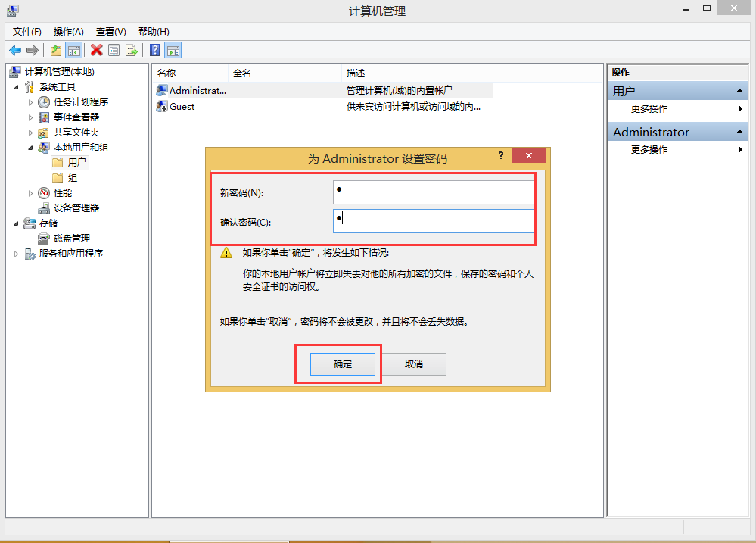756x543 pixels.
Task: Click the blue Help toolbar icon
Action: 155,50
